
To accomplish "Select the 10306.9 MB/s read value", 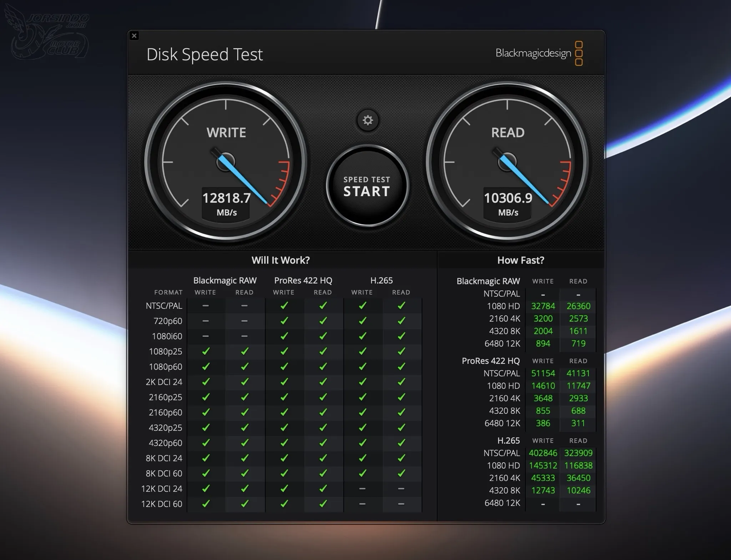I will [x=508, y=198].
